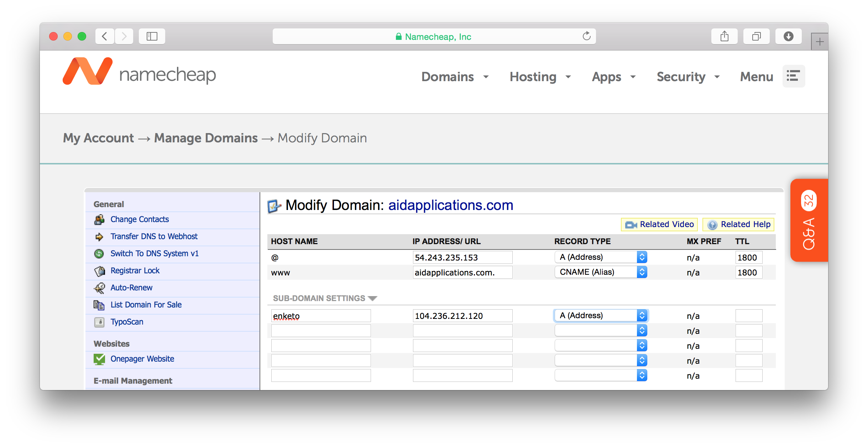Image resolution: width=868 pixels, height=447 pixels.
Task: Open the Hosting dropdown menu
Action: pos(540,77)
